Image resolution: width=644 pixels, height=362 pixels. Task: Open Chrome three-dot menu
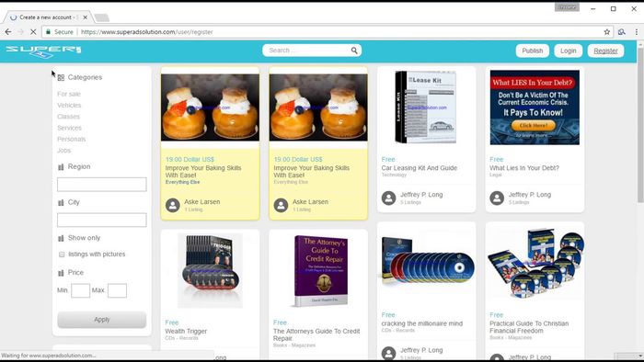pos(637,31)
